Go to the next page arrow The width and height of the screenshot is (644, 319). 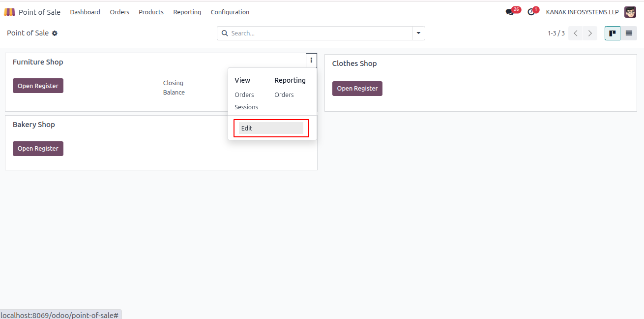(590, 33)
